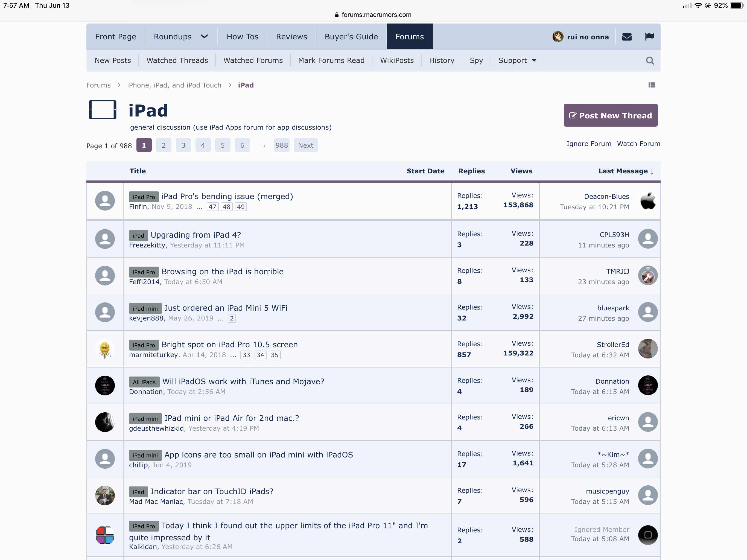Screen dimensions: 747x560
Task: Open 'Browsing on the iPad is horrible' thread
Action: click(223, 272)
